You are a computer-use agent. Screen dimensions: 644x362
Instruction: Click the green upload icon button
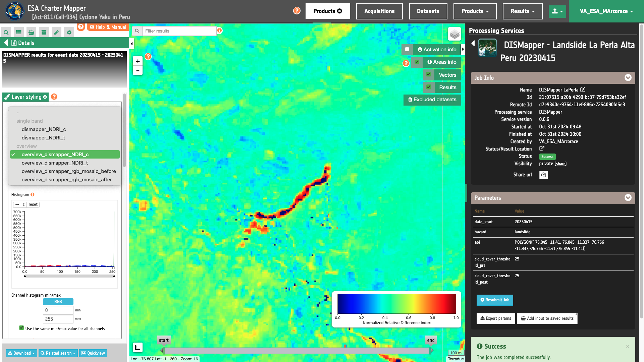[557, 11]
